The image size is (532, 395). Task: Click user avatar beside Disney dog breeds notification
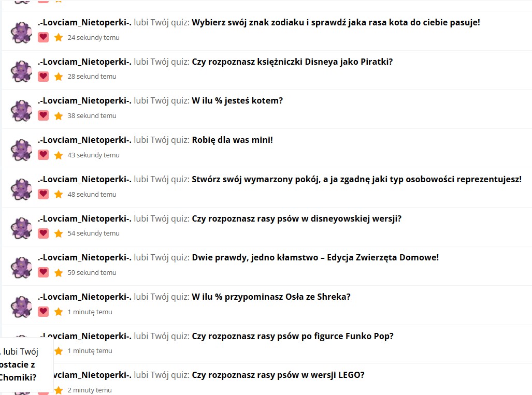click(x=22, y=228)
